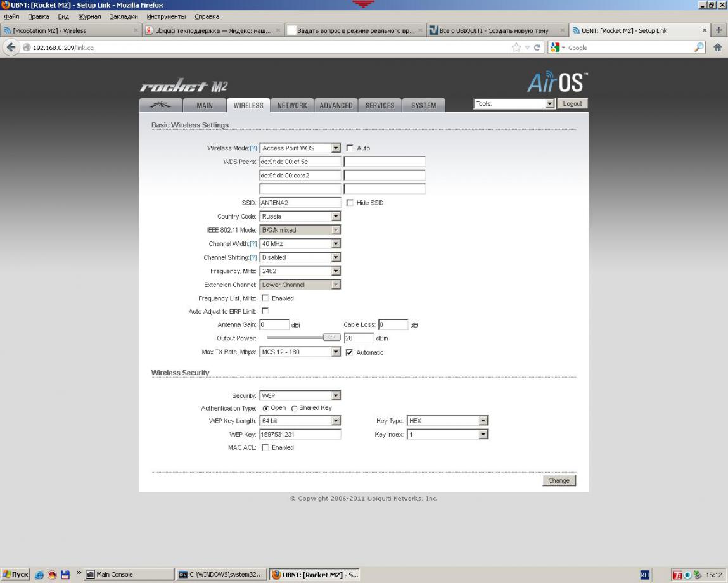Screen dimensions: 728x583
Task: Click the Logout button
Action: pyautogui.click(x=572, y=104)
